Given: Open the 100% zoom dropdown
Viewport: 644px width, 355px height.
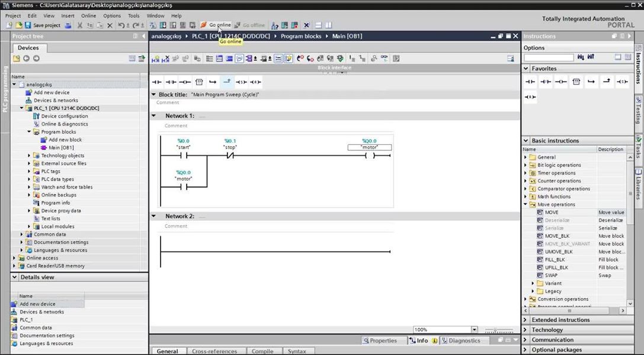Looking at the screenshot, I should (475, 330).
